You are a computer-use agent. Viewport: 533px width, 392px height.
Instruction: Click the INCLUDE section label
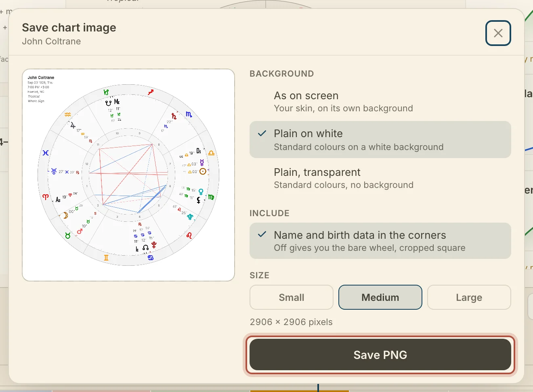(x=269, y=213)
